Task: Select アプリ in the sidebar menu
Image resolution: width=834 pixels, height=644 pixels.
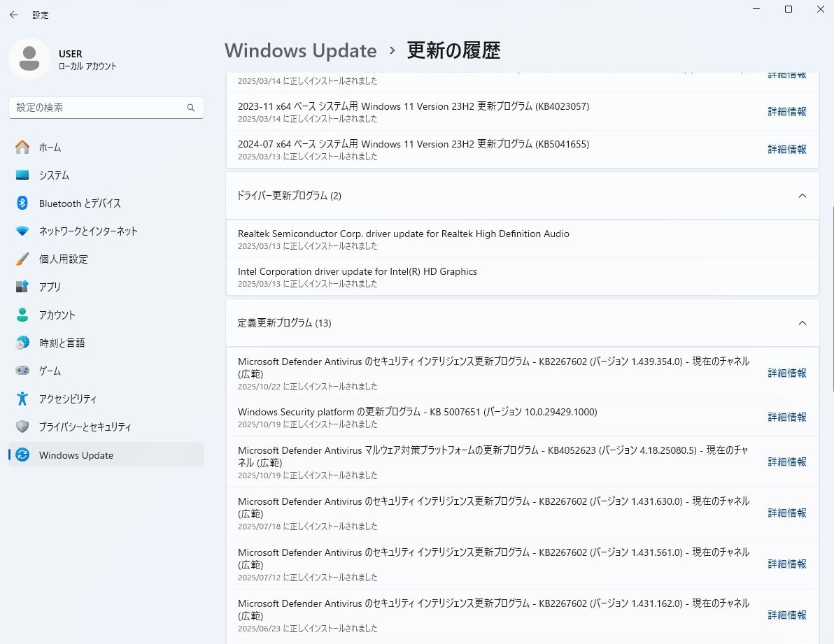Action: [50, 287]
